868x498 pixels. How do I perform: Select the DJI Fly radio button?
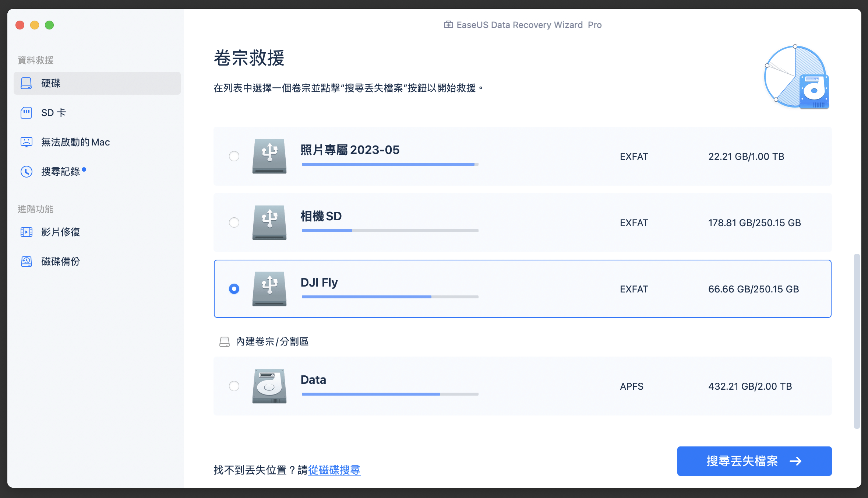click(234, 289)
